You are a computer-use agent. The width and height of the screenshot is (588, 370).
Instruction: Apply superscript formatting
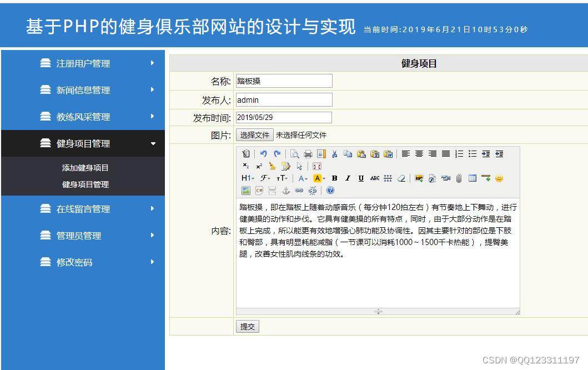pyautogui.click(x=259, y=166)
